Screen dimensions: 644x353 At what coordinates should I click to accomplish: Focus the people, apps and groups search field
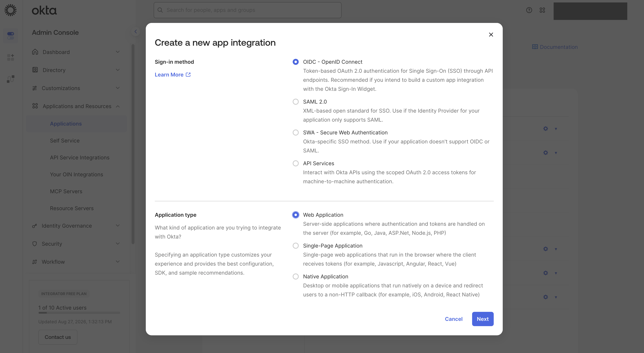[x=247, y=10]
